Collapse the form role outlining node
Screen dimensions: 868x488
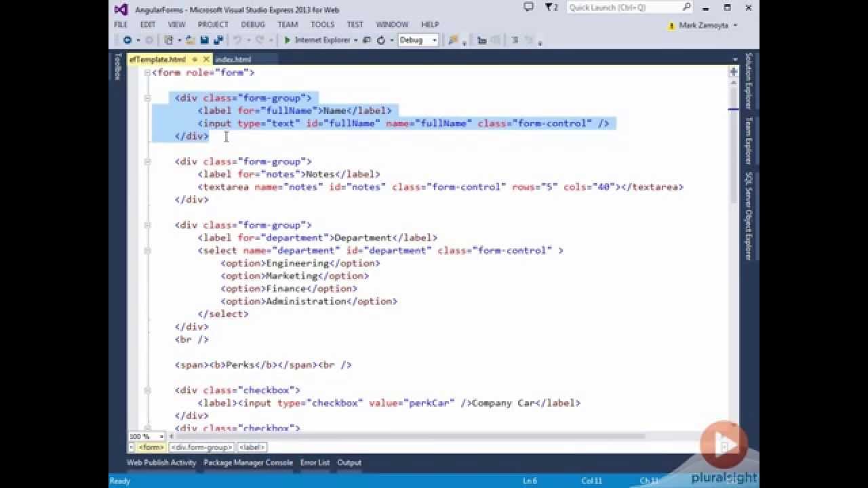(147, 73)
